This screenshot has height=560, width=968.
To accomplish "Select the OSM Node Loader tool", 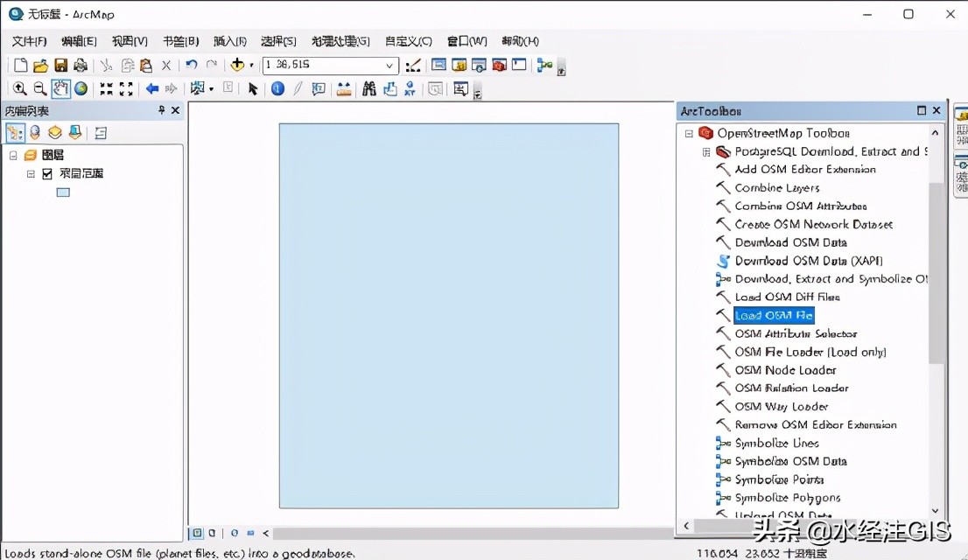I will (x=785, y=370).
